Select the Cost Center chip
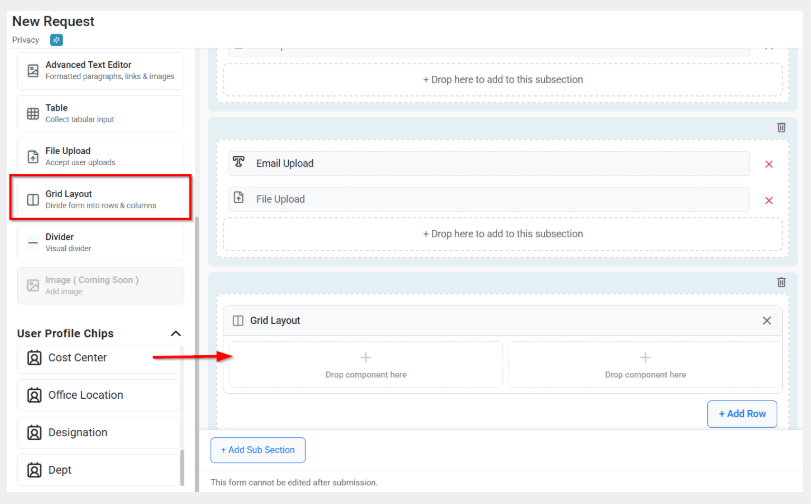The height and width of the screenshot is (504, 811). point(100,358)
